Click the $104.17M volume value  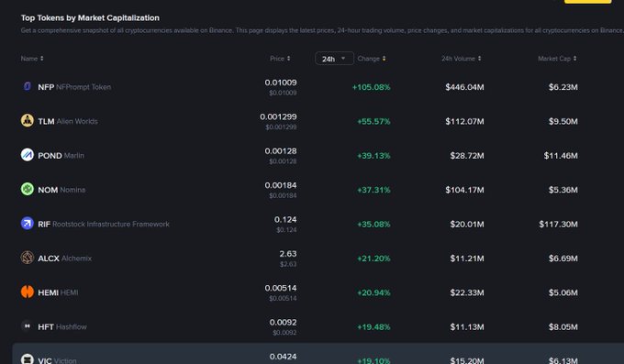pyautogui.click(x=464, y=190)
